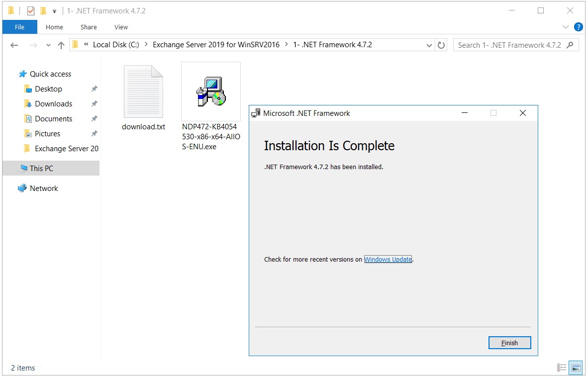Viewport: 588px width, 377px height.
Task: Click the Finish button in installer
Action: pos(509,343)
